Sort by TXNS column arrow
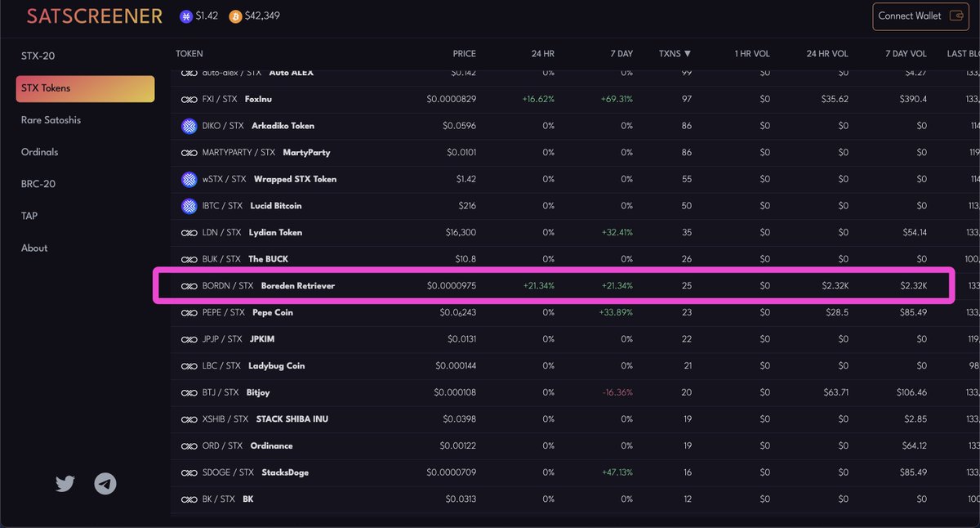 coord(688,54)
